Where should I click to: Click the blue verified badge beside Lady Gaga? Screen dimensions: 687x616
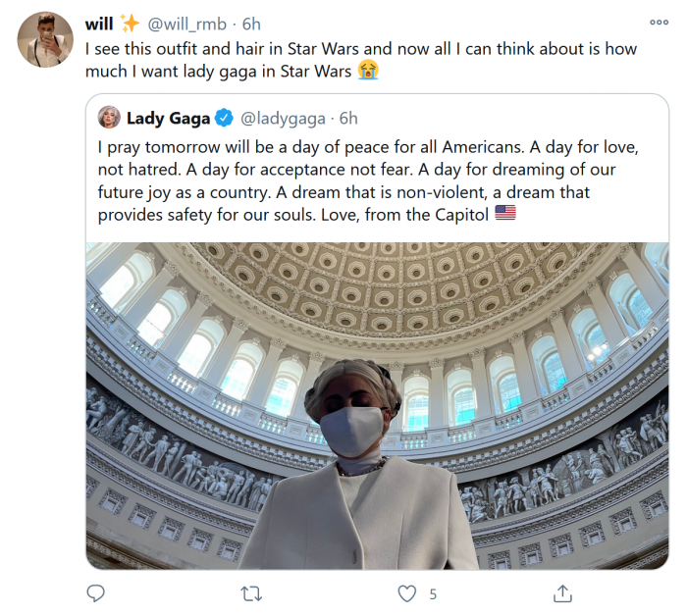(x=224, y=119)
